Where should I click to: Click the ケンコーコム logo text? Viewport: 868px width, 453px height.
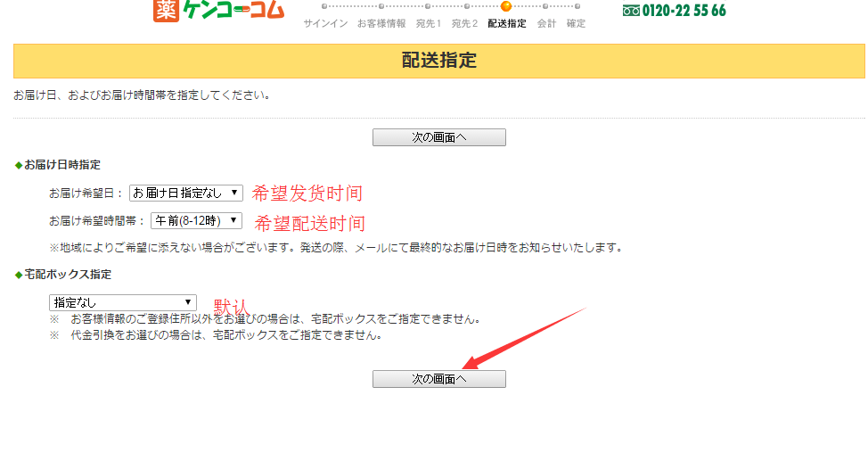coord(232,10)
